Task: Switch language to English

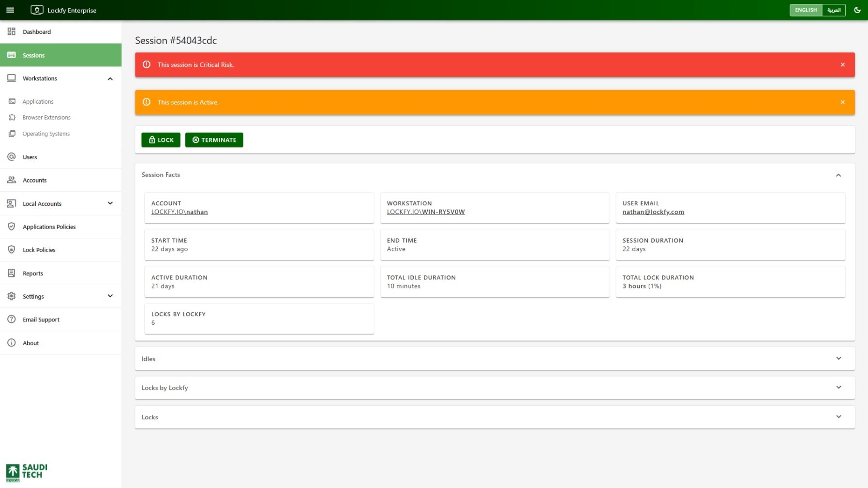Action: point(806,10)
